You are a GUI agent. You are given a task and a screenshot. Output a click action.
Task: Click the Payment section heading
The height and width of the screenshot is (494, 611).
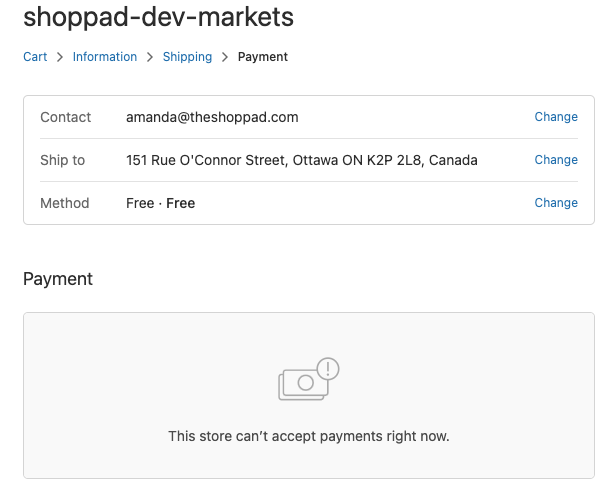(x=58, y=279)
